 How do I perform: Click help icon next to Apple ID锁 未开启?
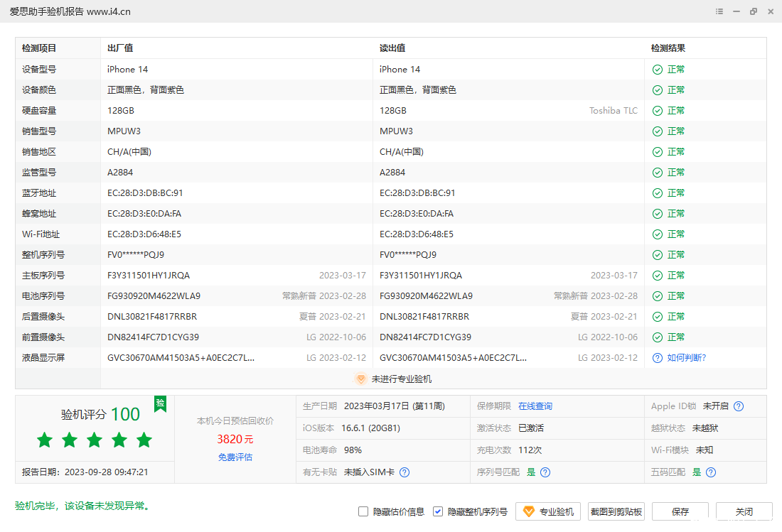[739, 406]
